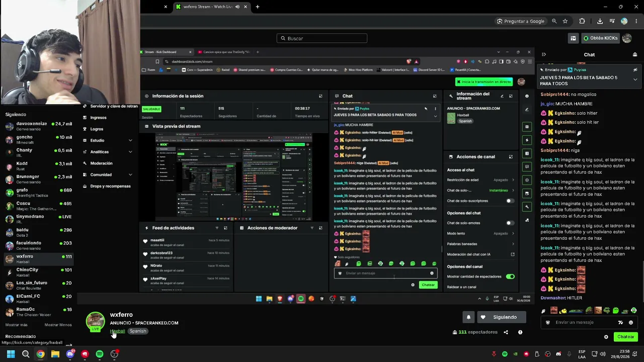The image size is (644, 362).
Task: Open the Chrome downloads icon
Action: (600, 21)
